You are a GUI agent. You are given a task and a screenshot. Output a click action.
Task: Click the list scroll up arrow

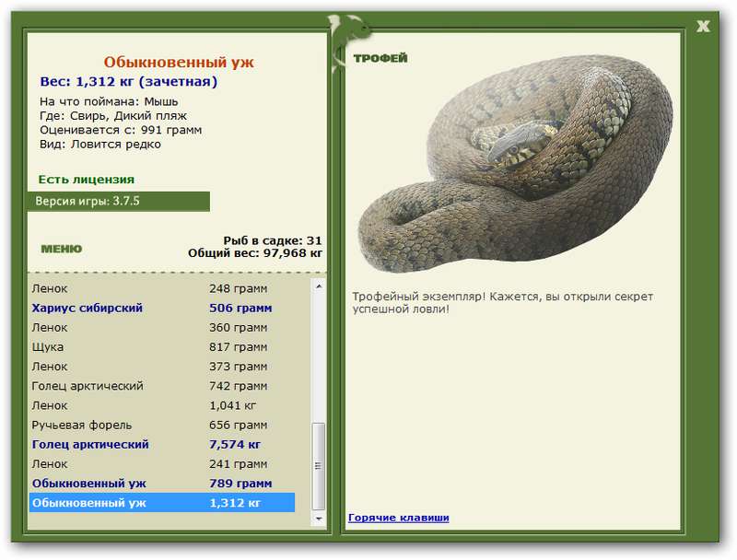pos(319,286)
